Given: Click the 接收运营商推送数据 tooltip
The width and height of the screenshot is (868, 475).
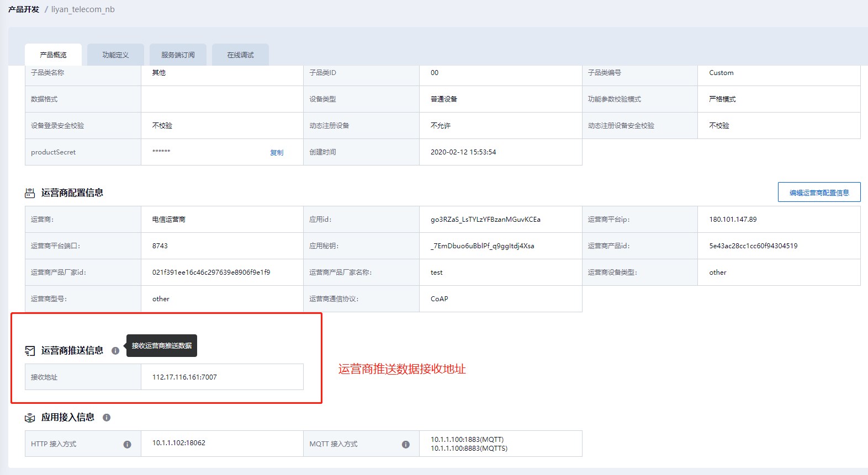Looking at the screenshot, I should [162, 346].
